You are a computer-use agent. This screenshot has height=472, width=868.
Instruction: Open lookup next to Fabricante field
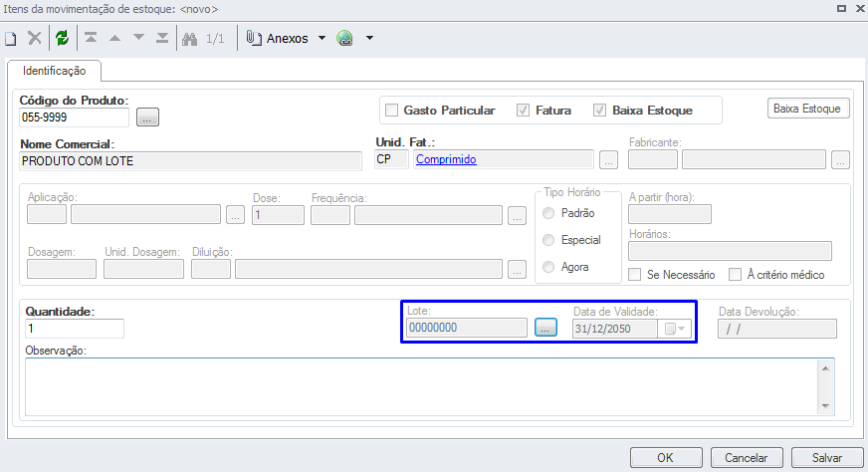coord(840,160)
